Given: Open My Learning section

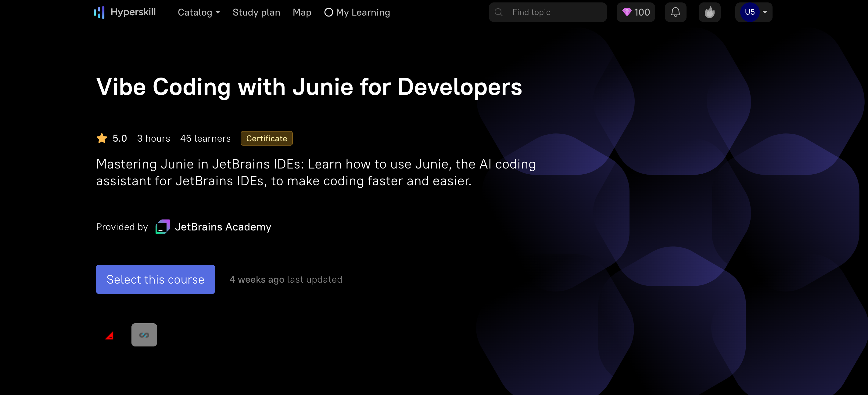Looking at the screenshot, I should [x=357, y=13].
